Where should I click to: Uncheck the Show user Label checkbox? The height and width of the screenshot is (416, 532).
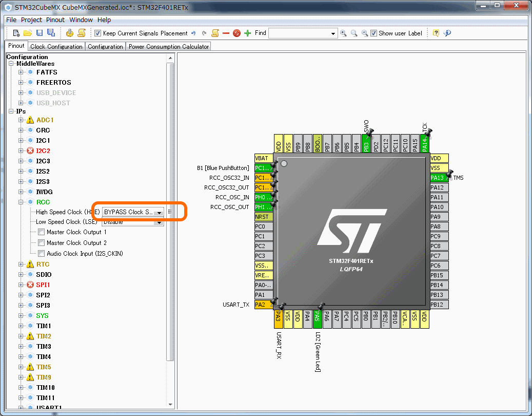click(x=374, y=33)
